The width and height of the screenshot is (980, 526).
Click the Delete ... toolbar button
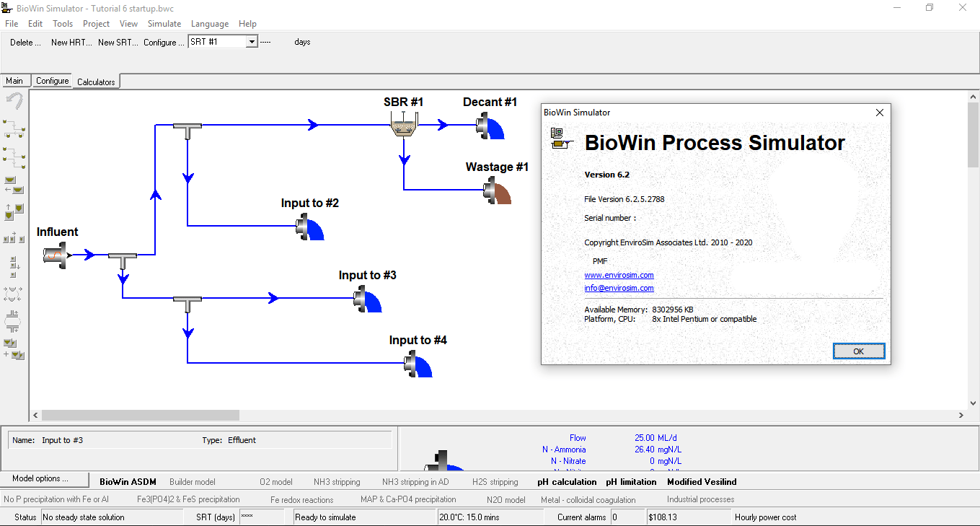pos(25,43)
